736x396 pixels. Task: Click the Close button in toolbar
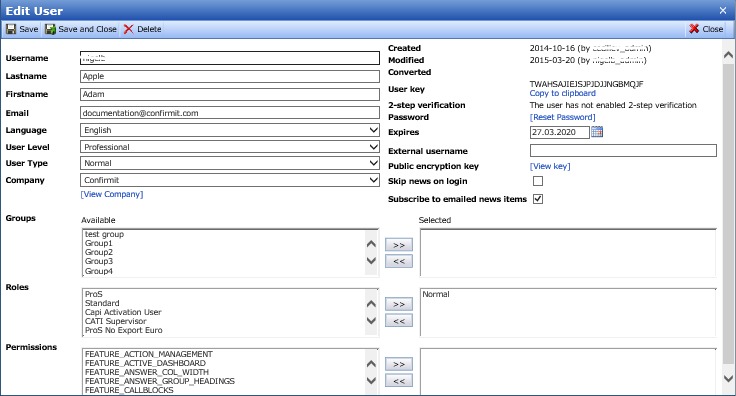click(x=706, y=29)
